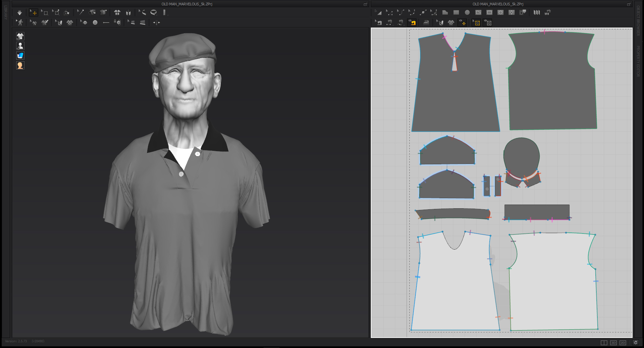
Task: Click the cursor with triangle points tool
Action: tap(434, 12)
